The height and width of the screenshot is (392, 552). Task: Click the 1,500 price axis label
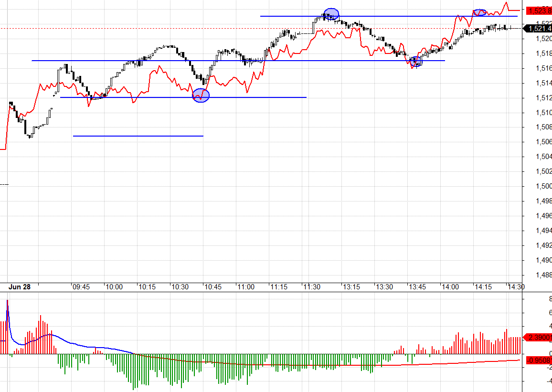pyautogui.click(x=543, y=186)
